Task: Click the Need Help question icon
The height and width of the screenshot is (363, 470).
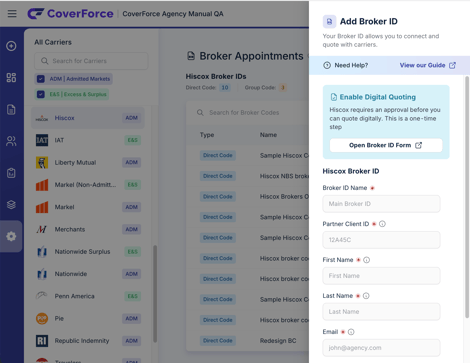Action: click(x=327, y=65)
